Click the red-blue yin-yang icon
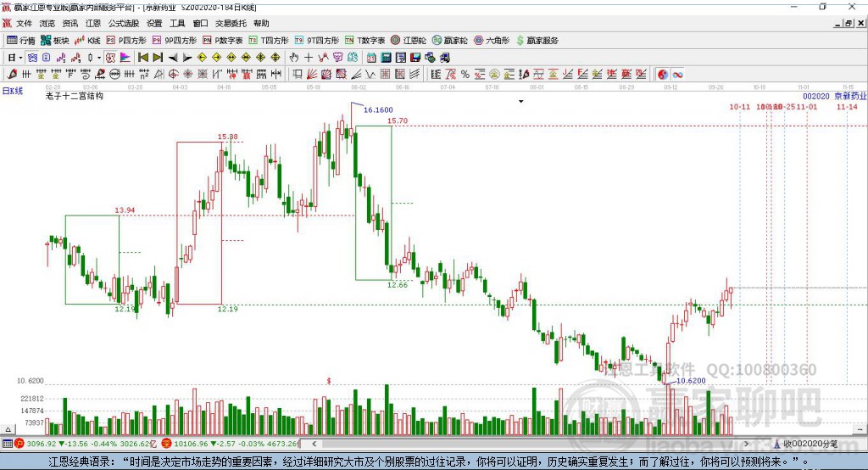Screen dimensions: 868x470 pos(663,75)
